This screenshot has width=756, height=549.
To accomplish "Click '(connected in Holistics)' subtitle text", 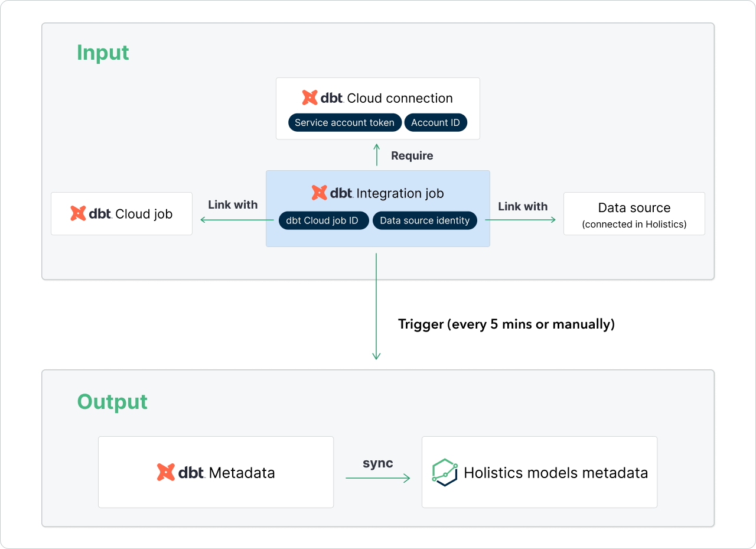I will [x=634, y=225].
